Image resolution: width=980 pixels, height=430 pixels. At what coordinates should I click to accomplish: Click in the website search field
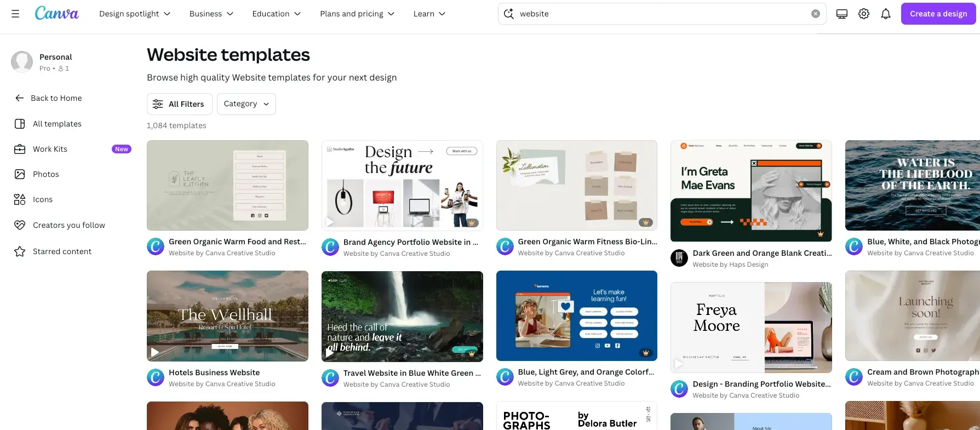click(x=657, y=14)
